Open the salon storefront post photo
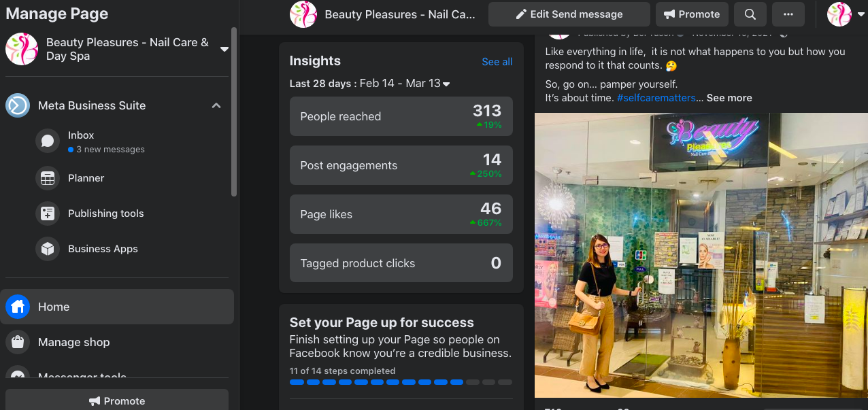Image resolution: width=868 pixels, height=410 pixels. pyautogui.click(x=701, y=255)
